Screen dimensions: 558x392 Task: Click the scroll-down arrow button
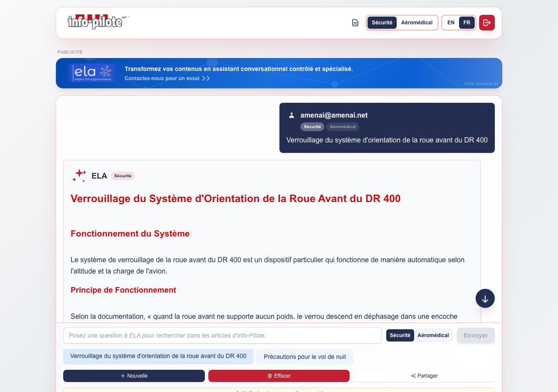coord(485,298)
